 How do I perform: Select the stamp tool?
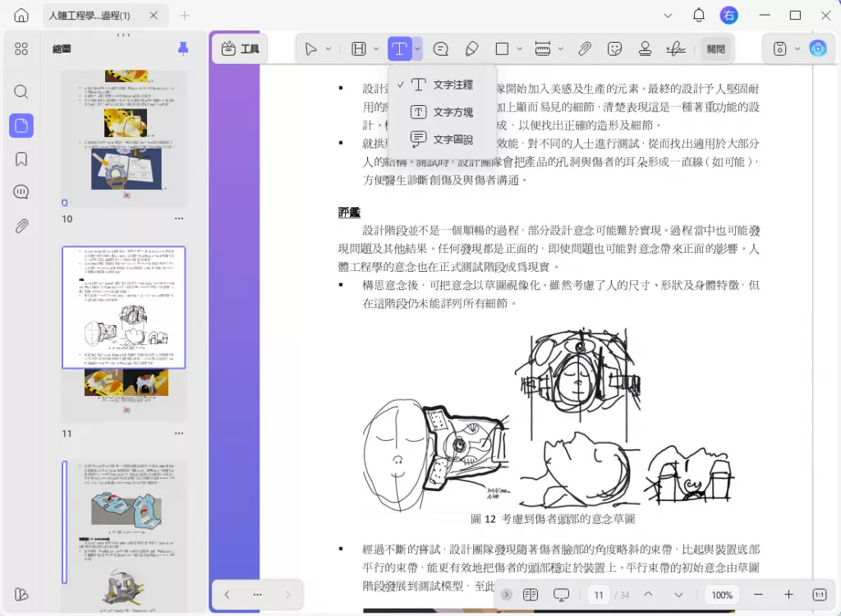click(x=646, y=48)
